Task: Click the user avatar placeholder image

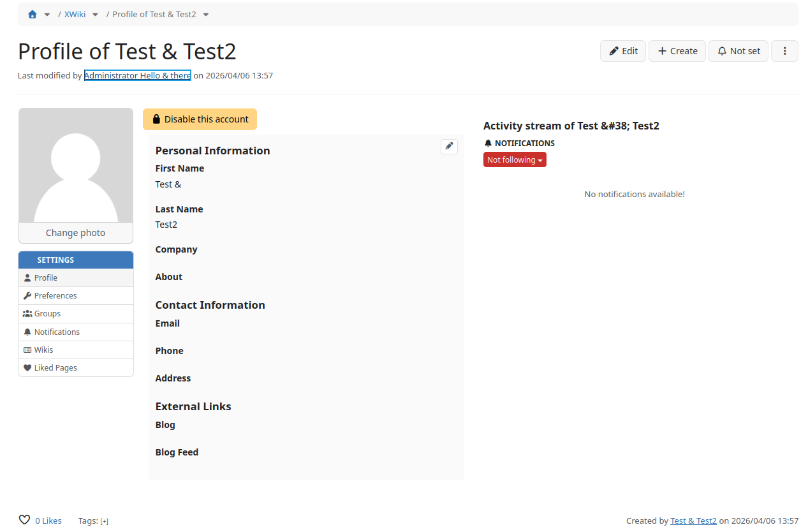Action: click(x=76, y=165)
